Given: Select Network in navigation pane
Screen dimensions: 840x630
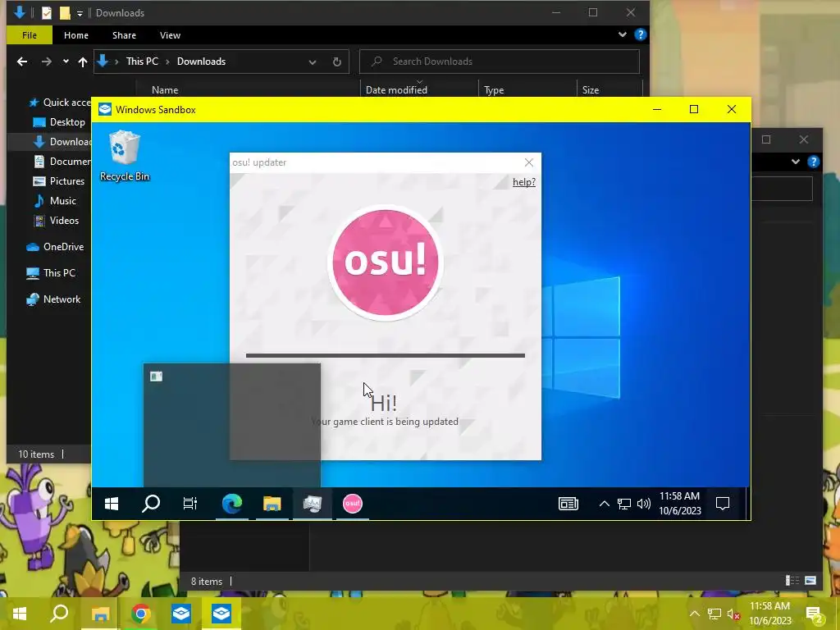Looking at the screenshot, I should pos(53,299).
